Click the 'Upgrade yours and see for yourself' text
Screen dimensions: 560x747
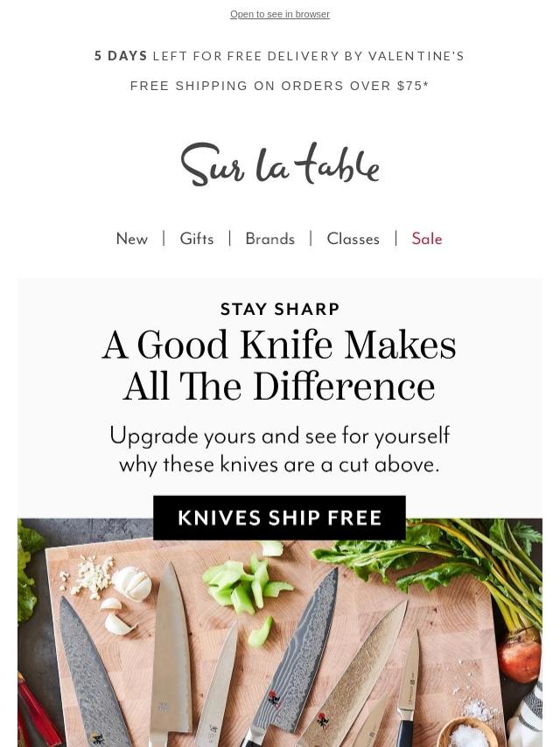coord(280,436)
